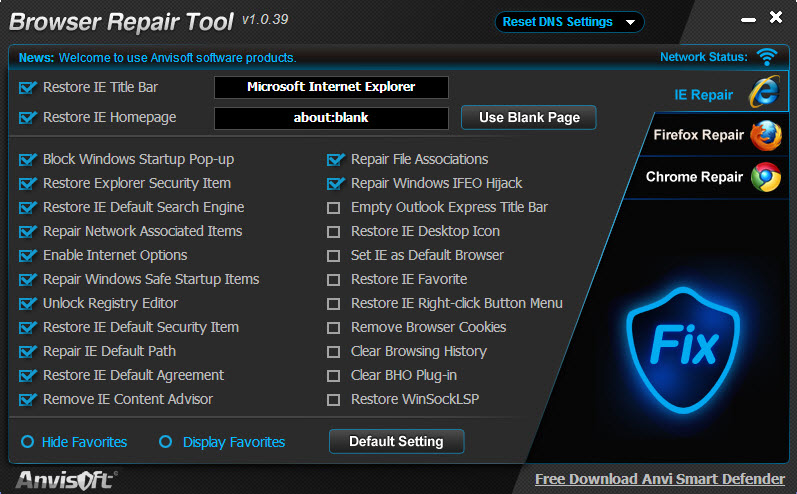Click the Internet Explorer logo icon

(x=764, y=92)
